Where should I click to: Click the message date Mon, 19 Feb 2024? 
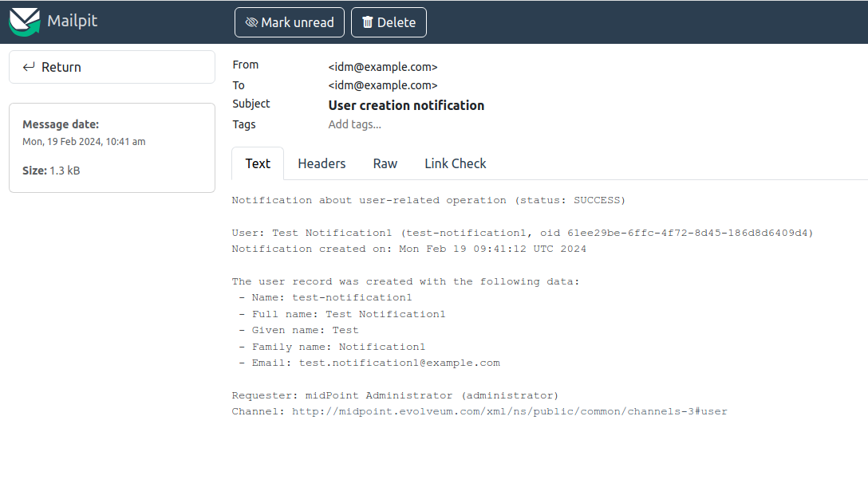[84, 142]
